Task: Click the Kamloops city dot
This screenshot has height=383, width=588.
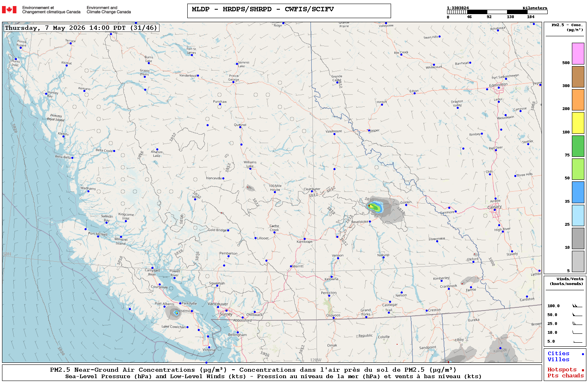Action: coord(305,239)
